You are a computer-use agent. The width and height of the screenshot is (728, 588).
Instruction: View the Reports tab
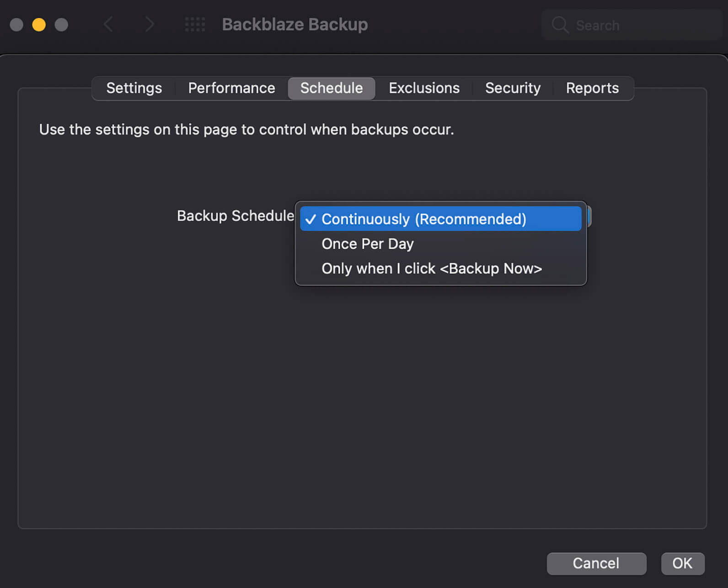coord(592,88)
